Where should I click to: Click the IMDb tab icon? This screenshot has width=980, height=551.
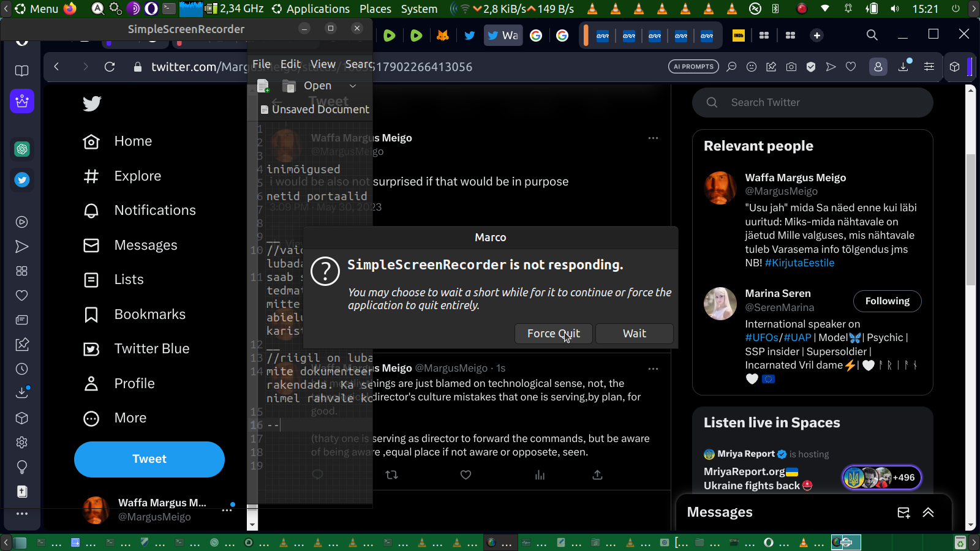pos(739,36)
